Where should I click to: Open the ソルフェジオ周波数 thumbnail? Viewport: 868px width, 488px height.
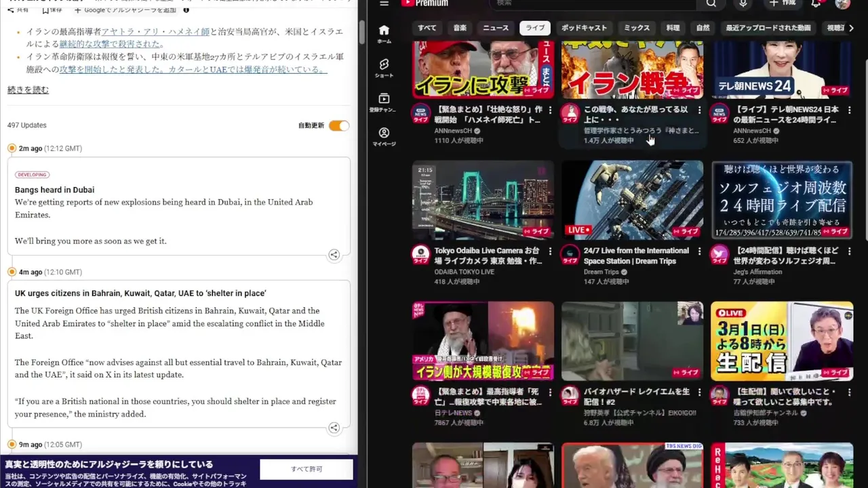782,200
